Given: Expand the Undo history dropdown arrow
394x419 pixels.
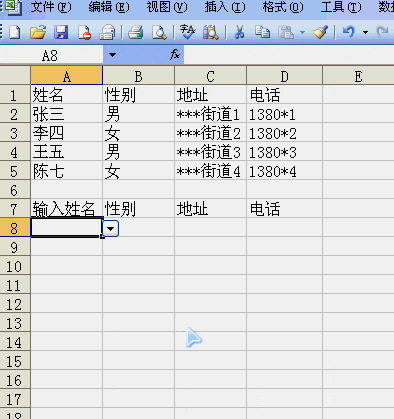Looking at the screenshot, I should coord(365,33).
